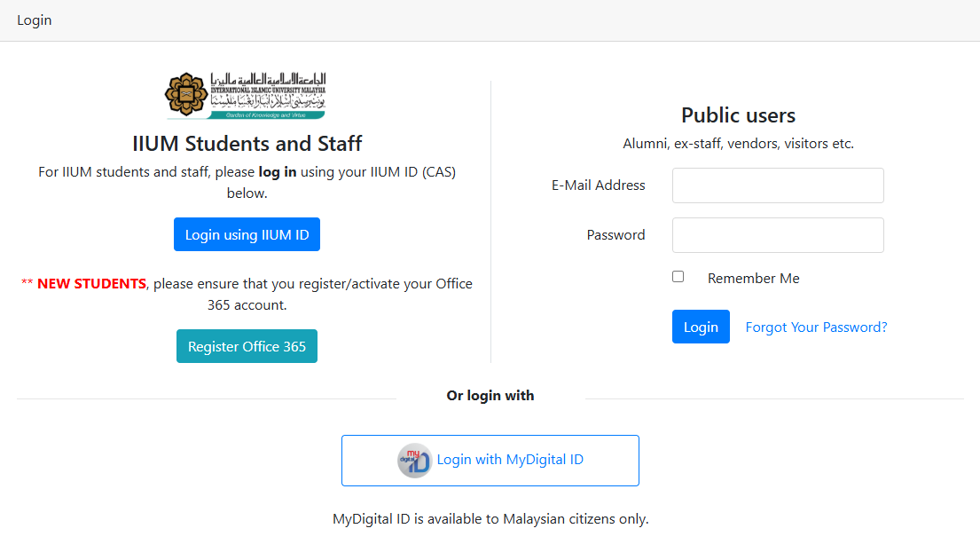980x560 pixels.
Task: Click the E-Mail Address label
Action: point(598,185)
